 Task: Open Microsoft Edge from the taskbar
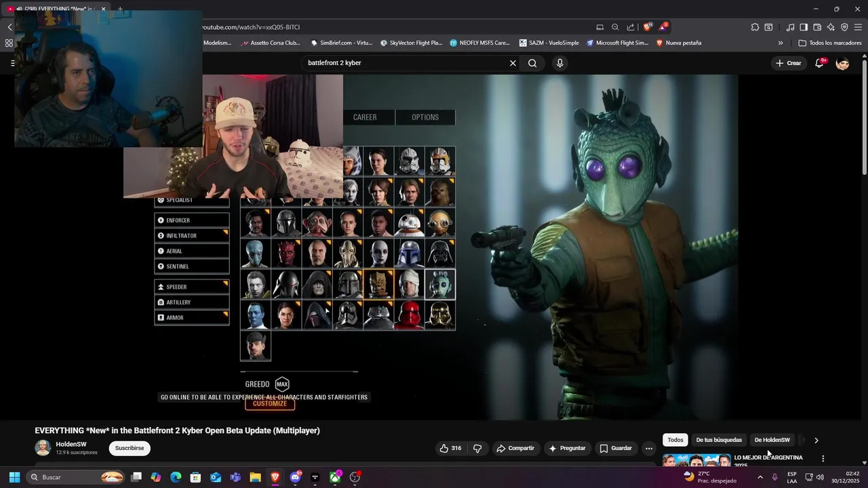tap(176, 477)
